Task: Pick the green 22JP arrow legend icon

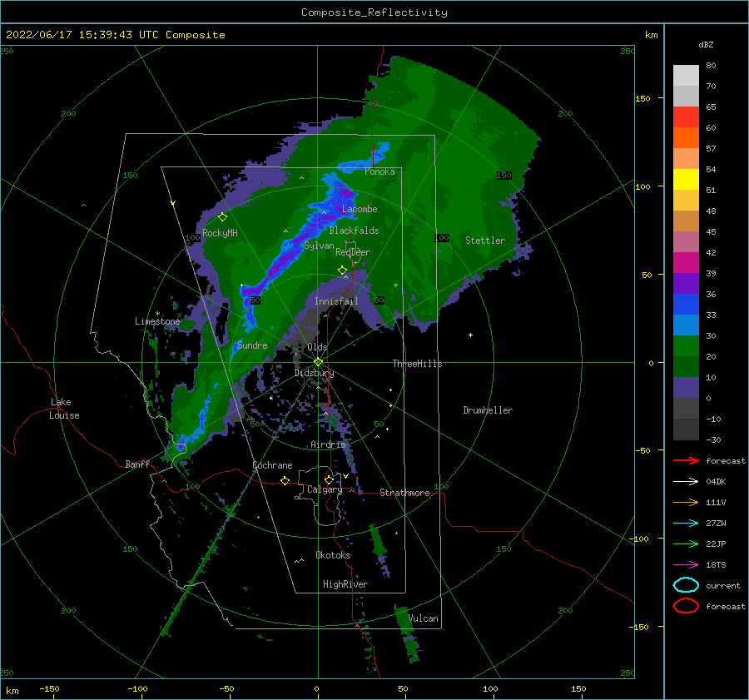Action: (x=686, y=544)
